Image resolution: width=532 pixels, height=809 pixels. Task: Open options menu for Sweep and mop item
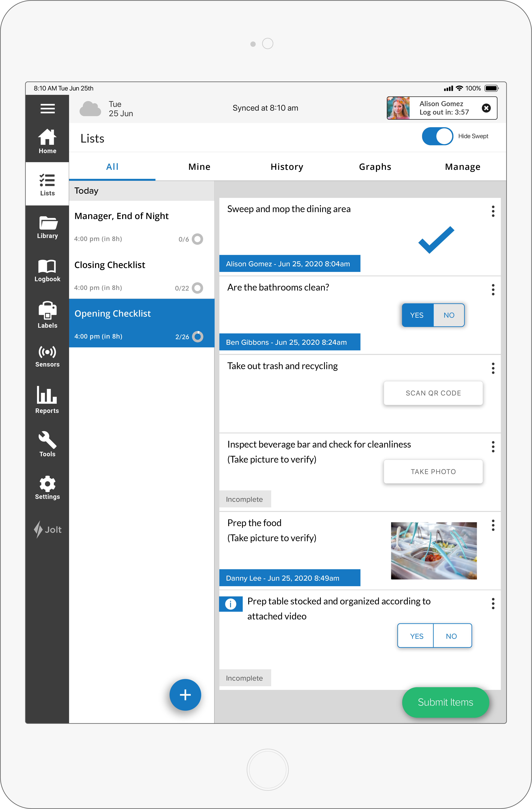tap(493, 211)
